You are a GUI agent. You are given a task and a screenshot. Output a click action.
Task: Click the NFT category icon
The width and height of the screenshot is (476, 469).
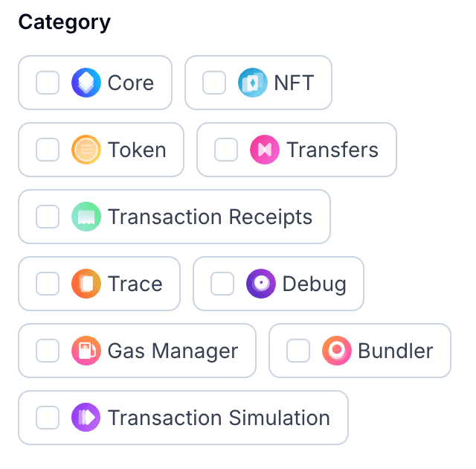[x=253, y=83]
